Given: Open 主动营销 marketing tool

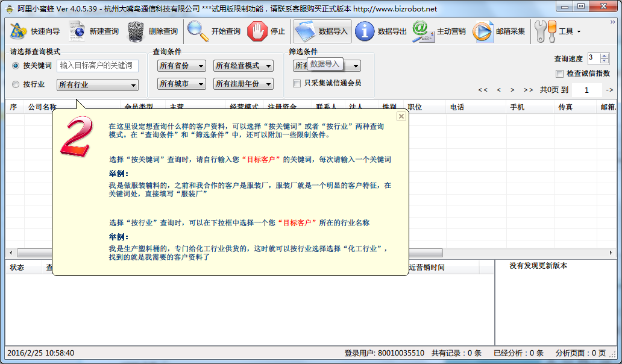Looking at the screenshot, I should (x=439, y=31).
